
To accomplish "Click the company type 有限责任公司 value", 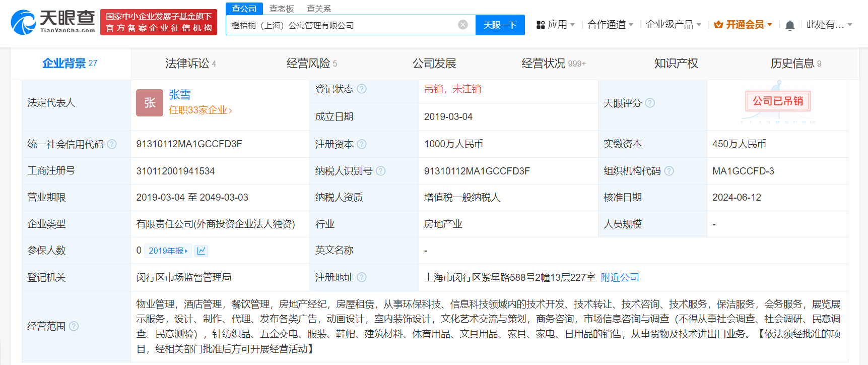I will [x=216, y=224].
